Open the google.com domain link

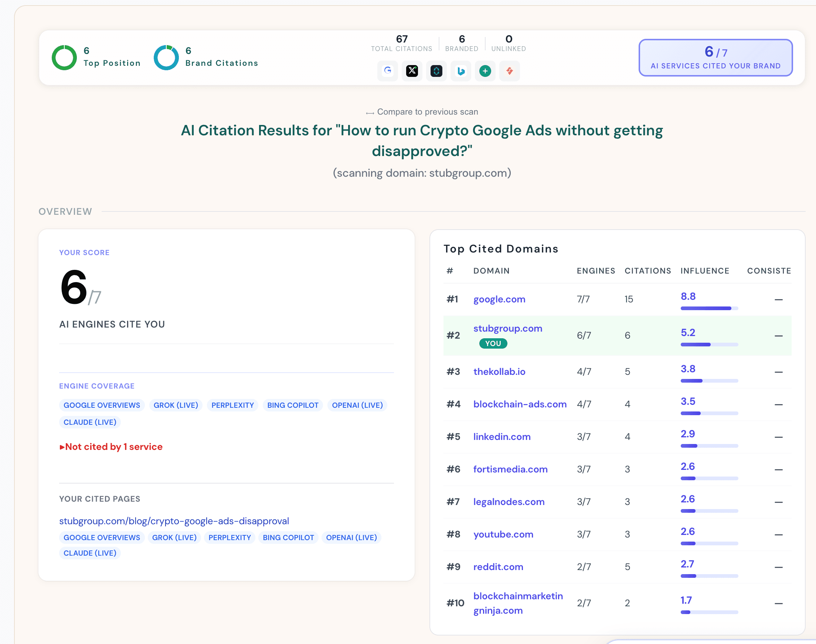click(499, 299)
